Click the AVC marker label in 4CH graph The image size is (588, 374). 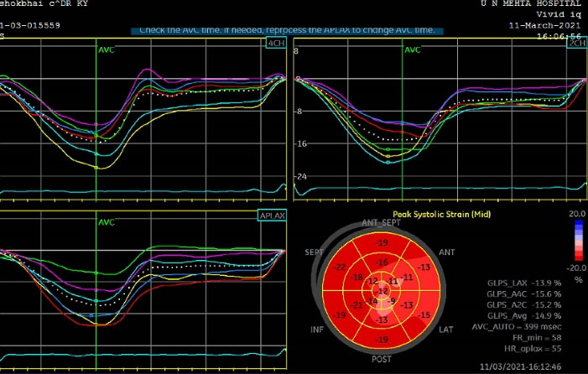click(x=105, y=49)
